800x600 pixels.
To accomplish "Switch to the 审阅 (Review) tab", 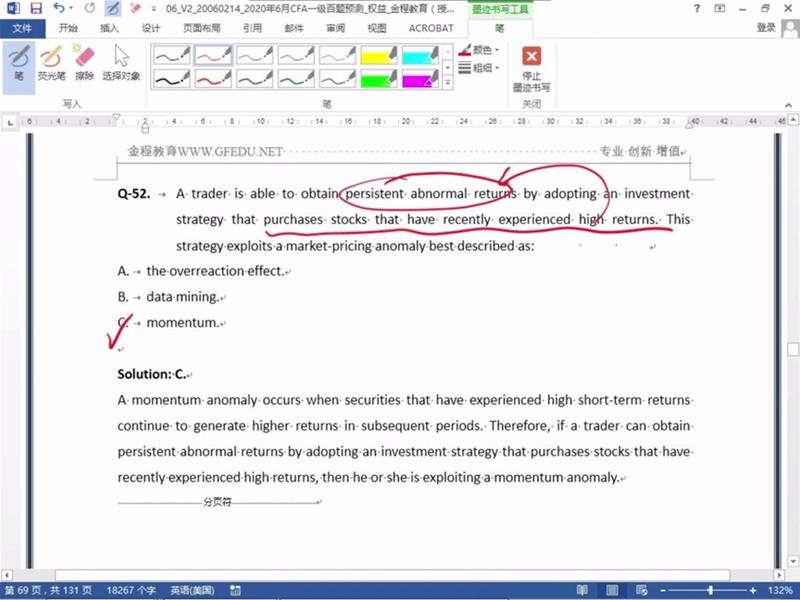I will [335, 28].
